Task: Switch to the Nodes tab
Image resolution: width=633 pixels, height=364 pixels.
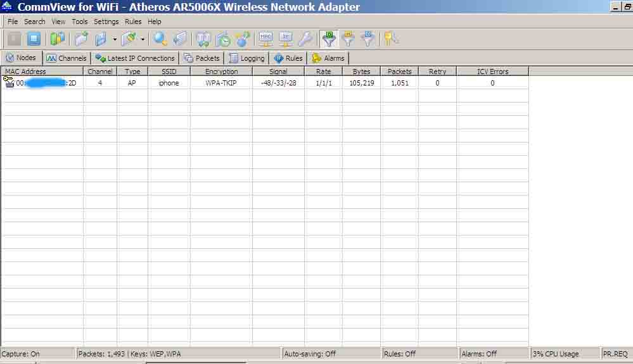Action: (21, 58)
